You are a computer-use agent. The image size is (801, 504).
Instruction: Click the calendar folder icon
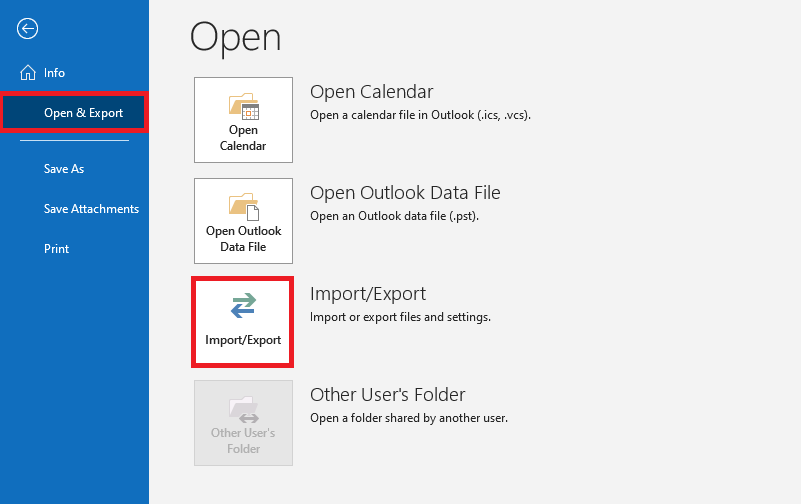tap(243, 105)
